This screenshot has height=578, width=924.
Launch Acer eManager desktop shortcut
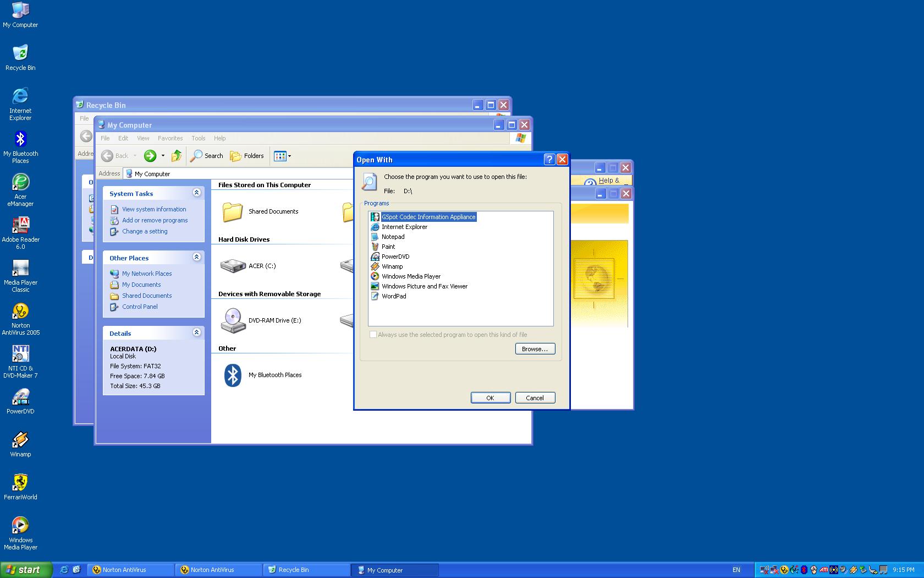point(20,190)
